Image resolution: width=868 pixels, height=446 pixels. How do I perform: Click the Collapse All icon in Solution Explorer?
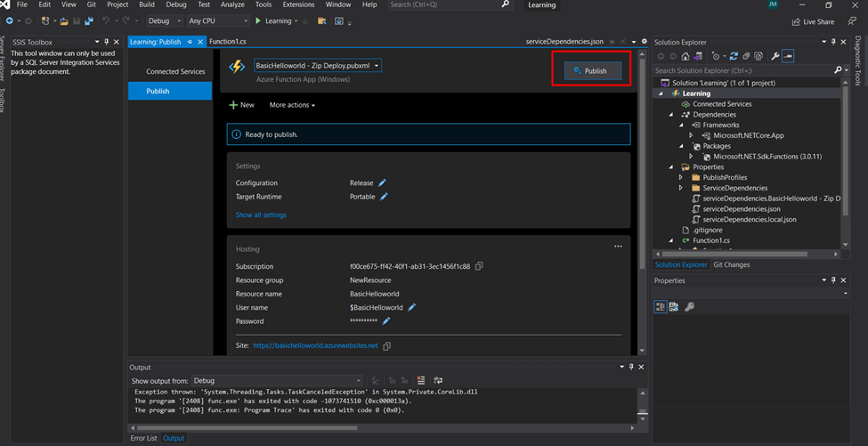(x=746, y=56)
